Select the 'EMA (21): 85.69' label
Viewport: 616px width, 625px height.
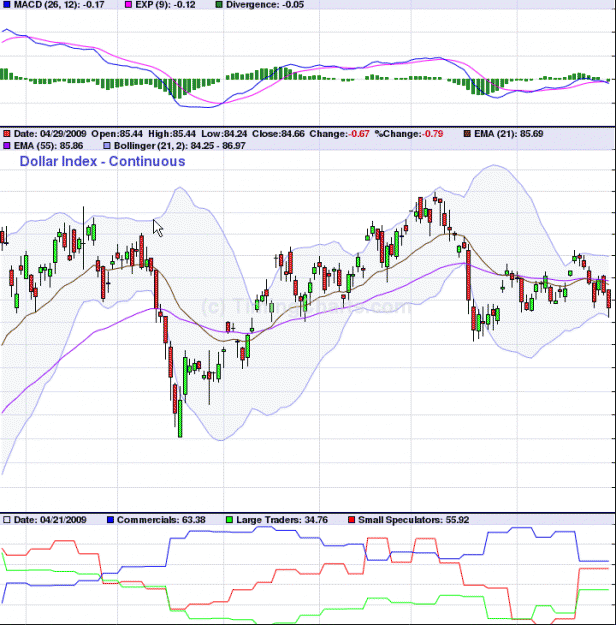(508, 134)
